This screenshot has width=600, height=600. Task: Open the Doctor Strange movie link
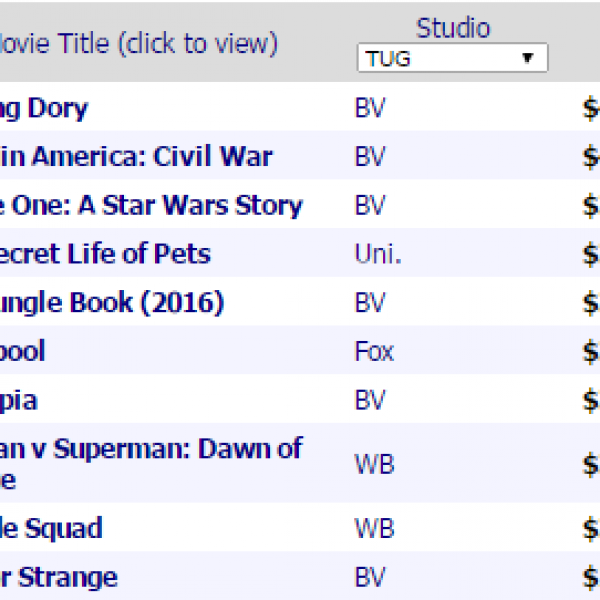tap(58, 577)
